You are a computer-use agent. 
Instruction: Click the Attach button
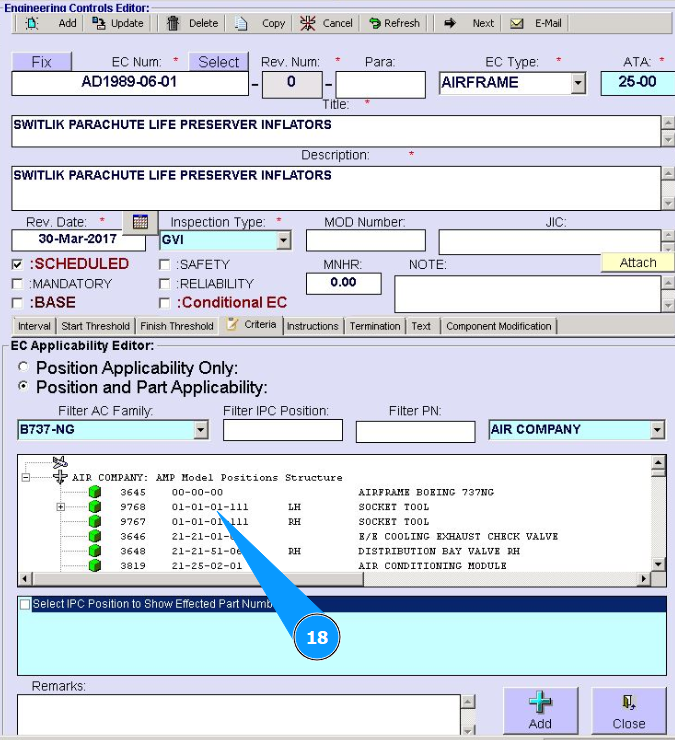pos(638,262)
